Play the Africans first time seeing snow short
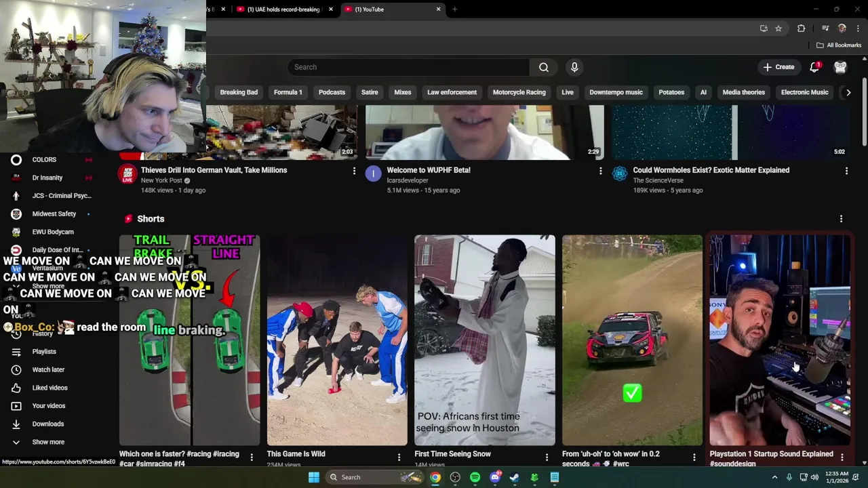This screenshot has width=868, height=488. [x=484, y=340]
